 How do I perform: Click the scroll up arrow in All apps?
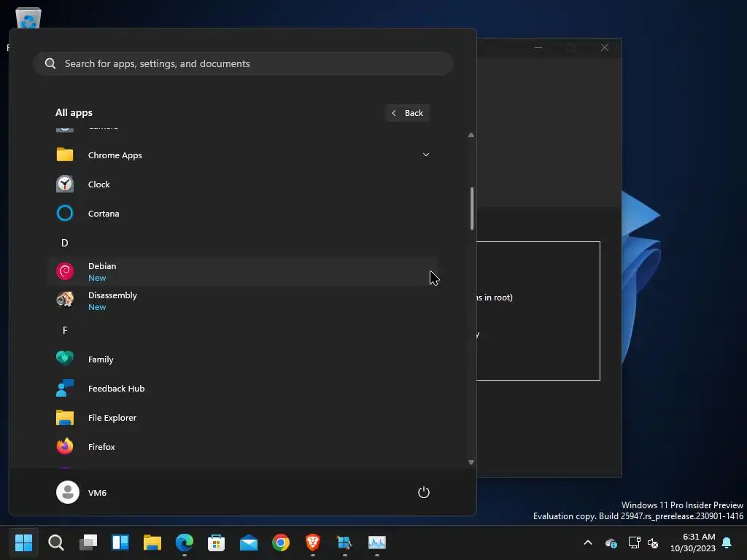471,135
